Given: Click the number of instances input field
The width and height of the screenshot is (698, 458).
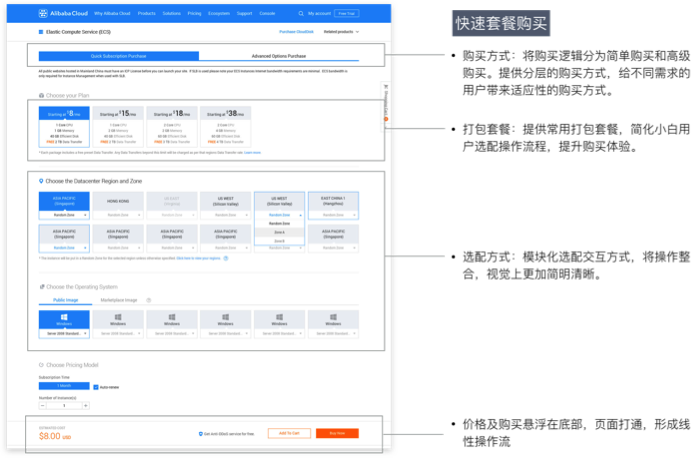Looking at the screenshot, I should (x=64, y=405).
